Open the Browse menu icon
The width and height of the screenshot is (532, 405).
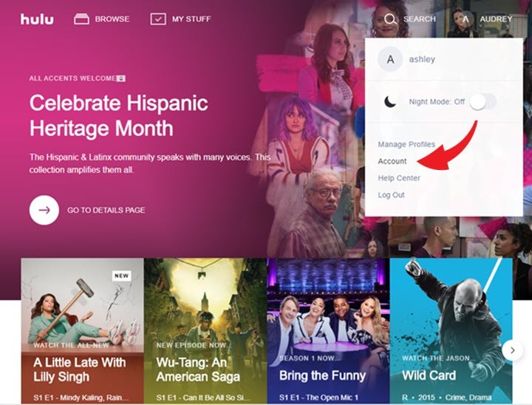click(x=81, y=19)
